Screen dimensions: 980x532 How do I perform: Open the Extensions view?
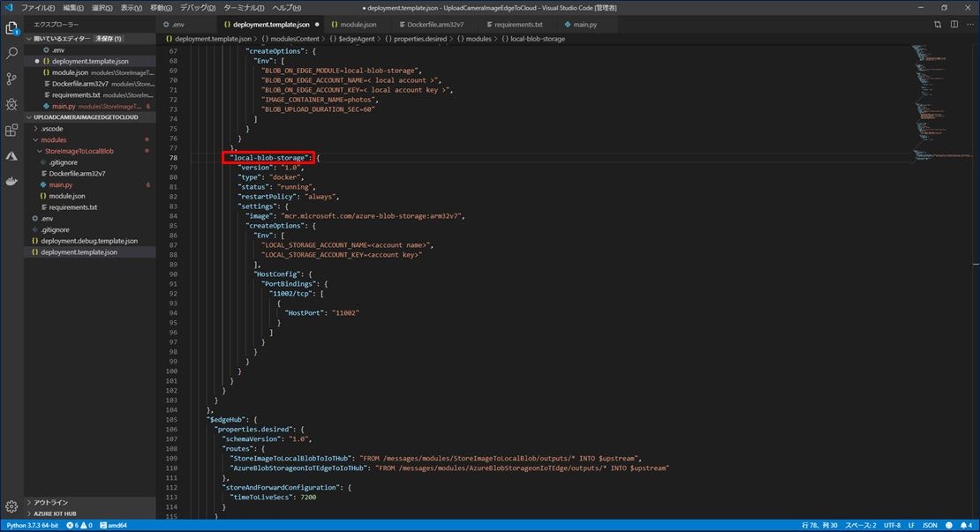pos(11,129)
